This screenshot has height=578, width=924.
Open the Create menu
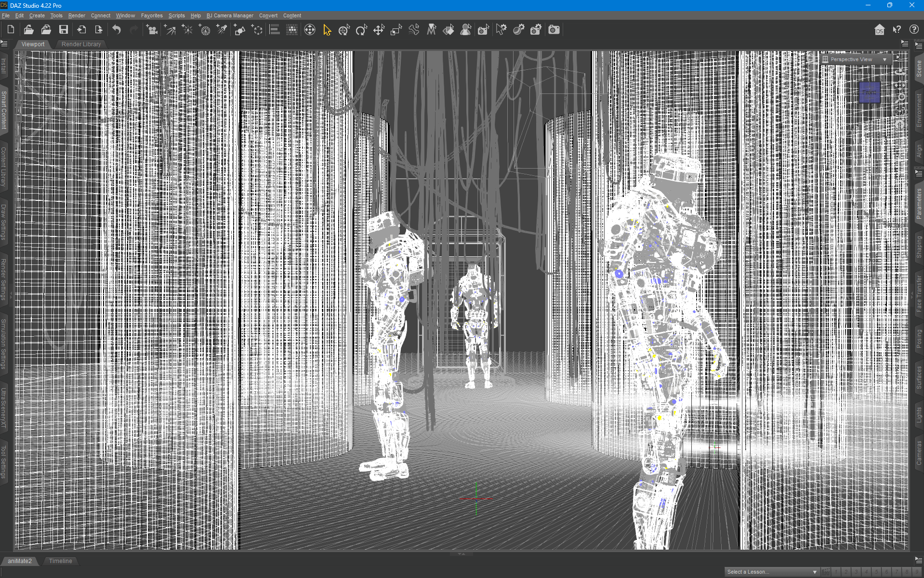point(37,15)
